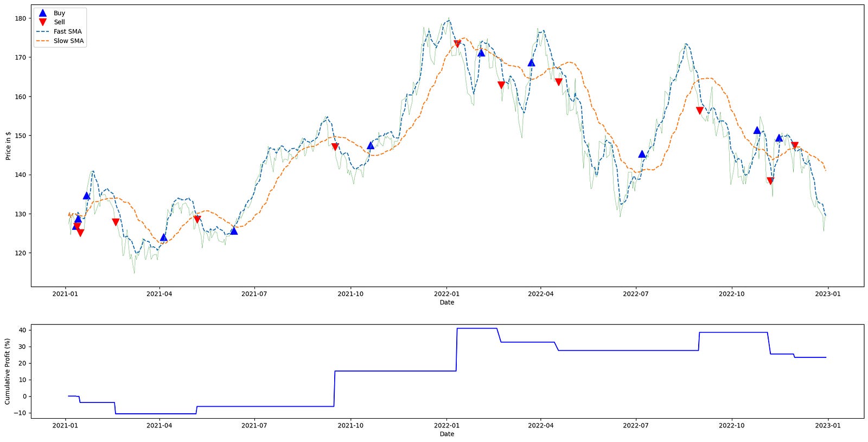Click the -10 tick on the profit axis

tap(21, 413)
